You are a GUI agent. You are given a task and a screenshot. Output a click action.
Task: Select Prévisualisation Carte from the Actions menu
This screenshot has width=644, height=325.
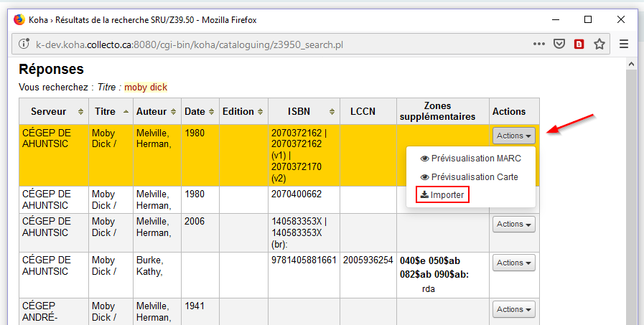pyautogui.click(x=471, y=177)
